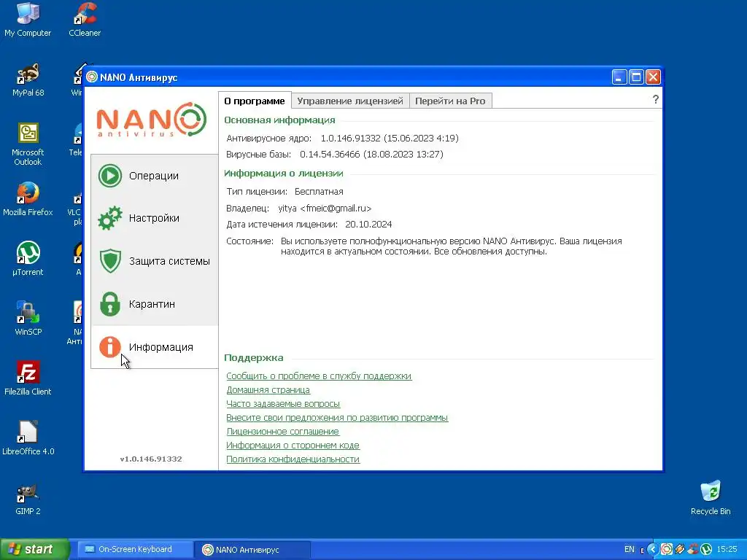
Task: Open the Домашняя страница link
Action: (x=268, y=390)
